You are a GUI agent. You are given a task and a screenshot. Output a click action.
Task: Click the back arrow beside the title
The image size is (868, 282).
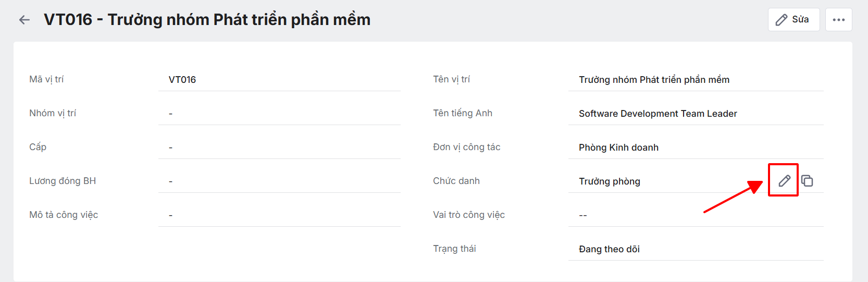(x=24, y=20)
